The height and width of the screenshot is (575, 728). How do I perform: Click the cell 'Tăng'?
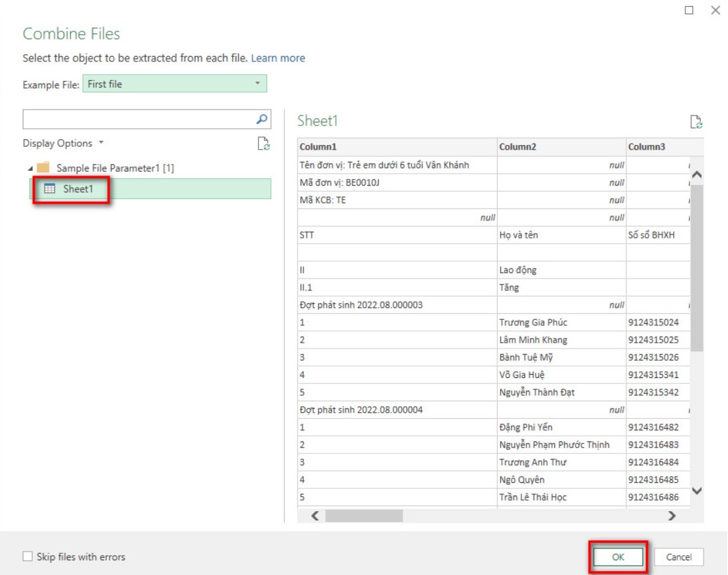click(561, 287)
